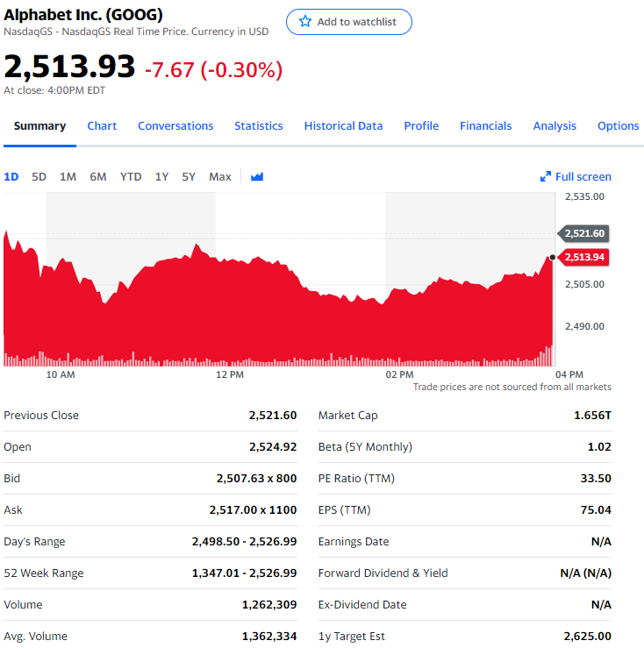Open the Historical Data tab
644x655 pixels.
pos(344,125)
